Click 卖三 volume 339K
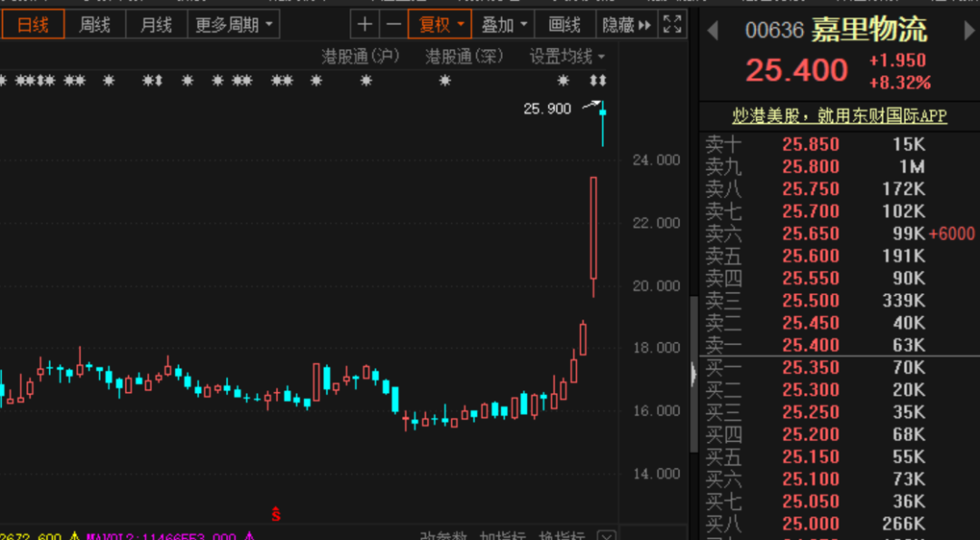This screenshot has height=540, width=980. coord(904,300)
